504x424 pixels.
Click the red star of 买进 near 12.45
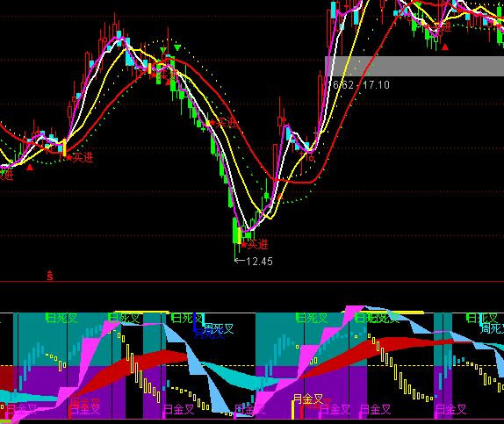[243, 245]
